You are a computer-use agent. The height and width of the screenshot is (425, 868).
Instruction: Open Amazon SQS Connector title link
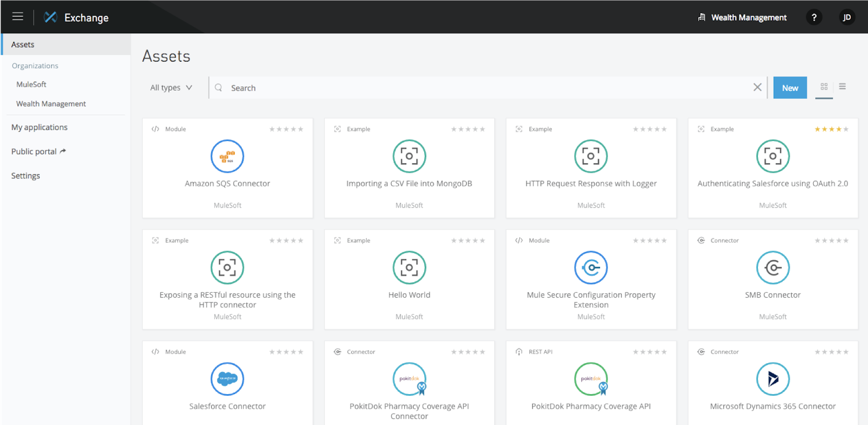[227, 184]
